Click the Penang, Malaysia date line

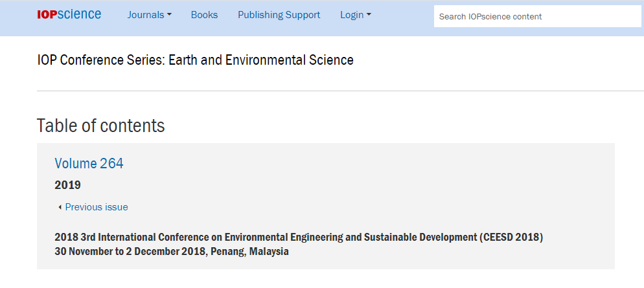171,251
